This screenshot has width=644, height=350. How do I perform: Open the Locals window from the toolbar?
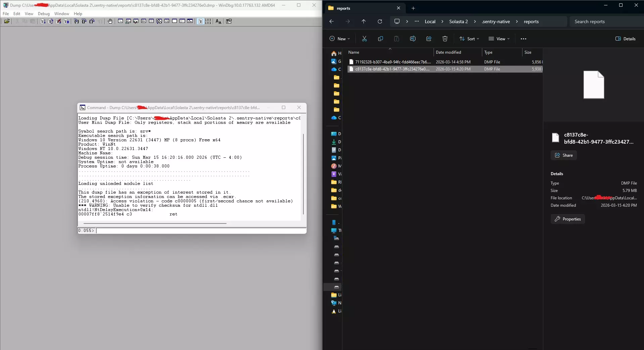[x=136, y=21]
